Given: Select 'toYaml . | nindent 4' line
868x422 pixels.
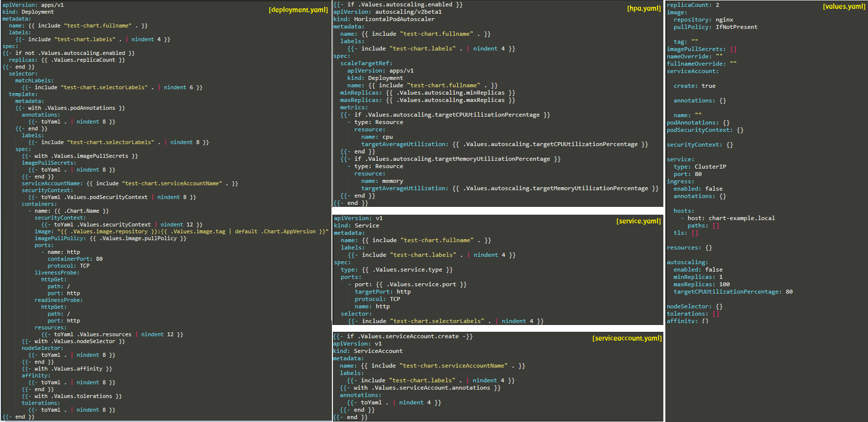Looking at the screenshot, I should [x=394, y=402].
